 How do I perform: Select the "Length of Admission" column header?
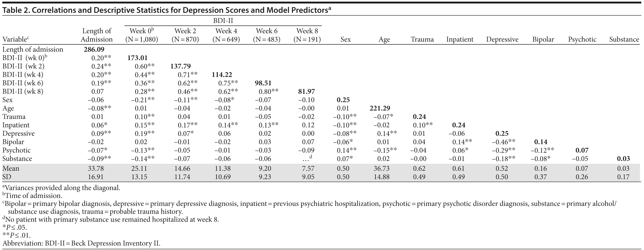point(96,35)
